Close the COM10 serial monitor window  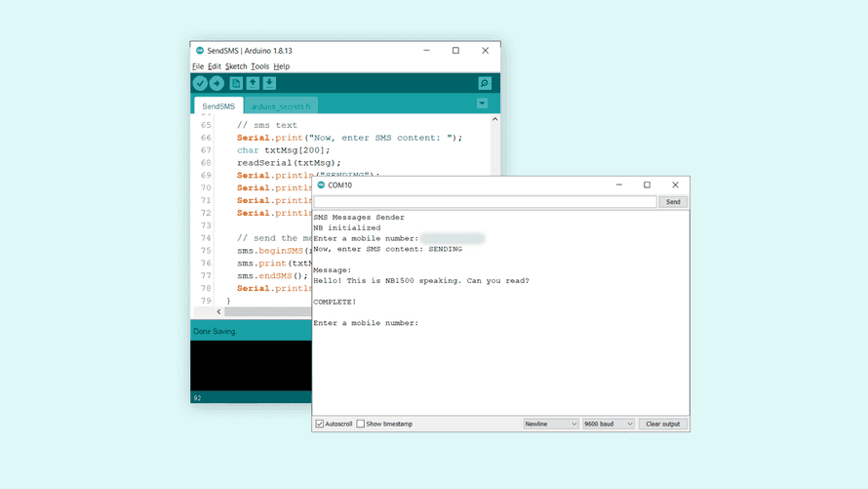(x=675, y=185)
